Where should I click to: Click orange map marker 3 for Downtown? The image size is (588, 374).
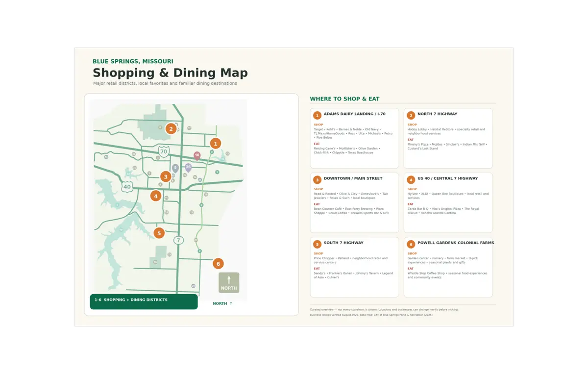(166, 177)
